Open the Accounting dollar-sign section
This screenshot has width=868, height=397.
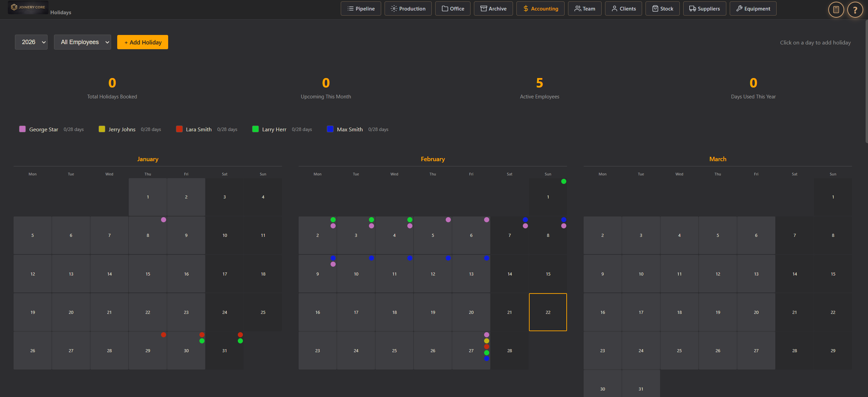click(540, 8)
